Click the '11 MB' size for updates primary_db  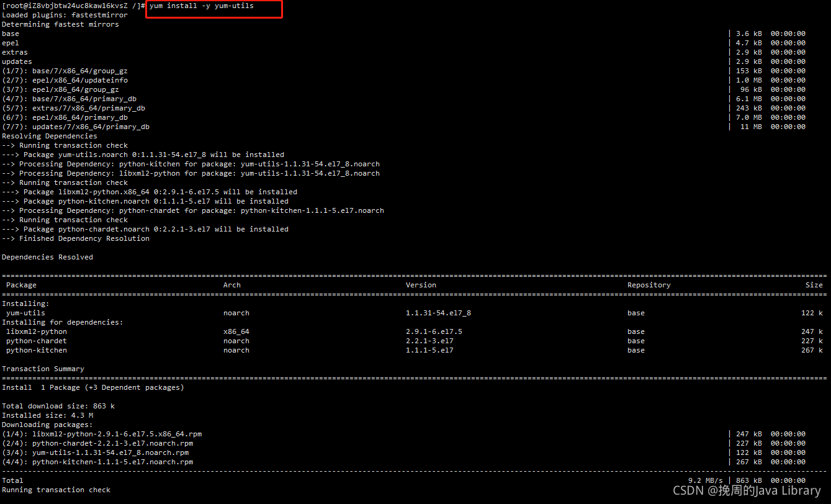click(x=751, y=127)
